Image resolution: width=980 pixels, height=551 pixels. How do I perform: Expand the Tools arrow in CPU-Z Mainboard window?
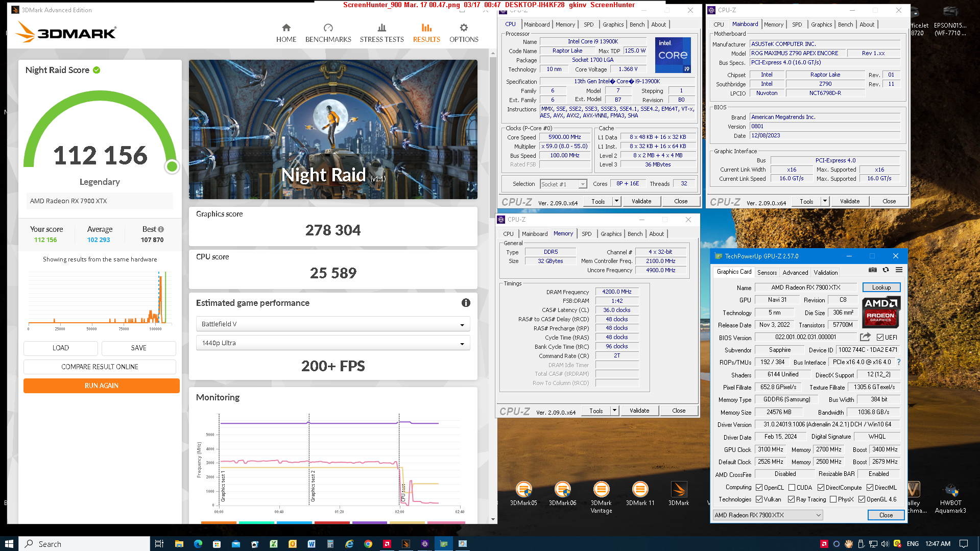point(825,201)
